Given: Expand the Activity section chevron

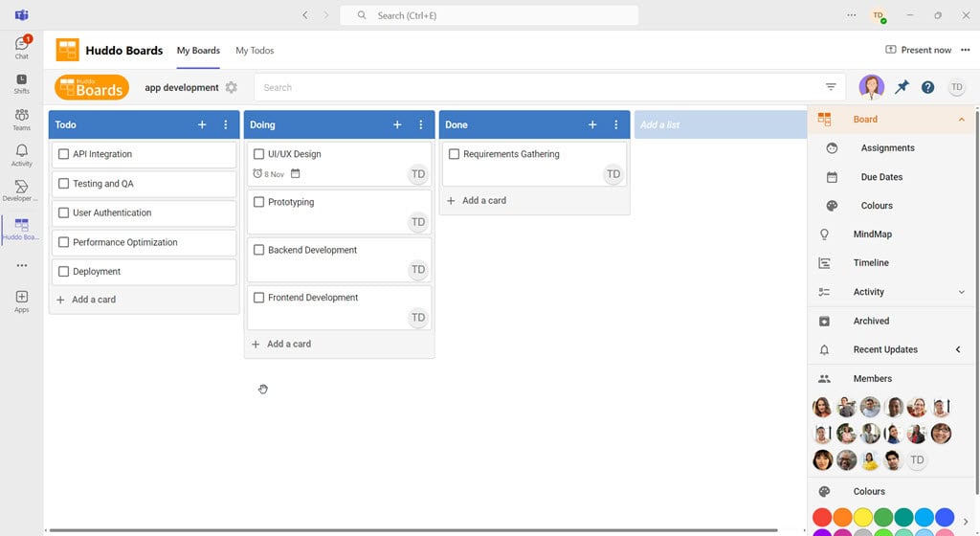Looking at the screenshot, I should tap(961, 292).
